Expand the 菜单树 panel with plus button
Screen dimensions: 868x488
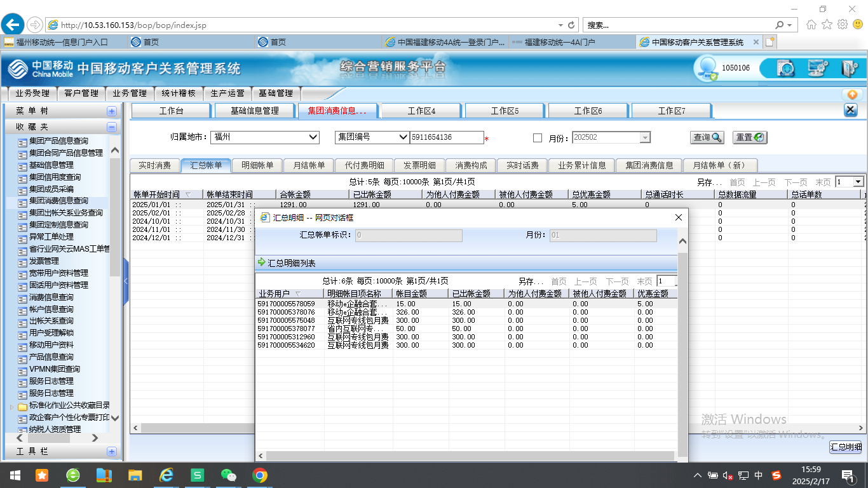112,111
